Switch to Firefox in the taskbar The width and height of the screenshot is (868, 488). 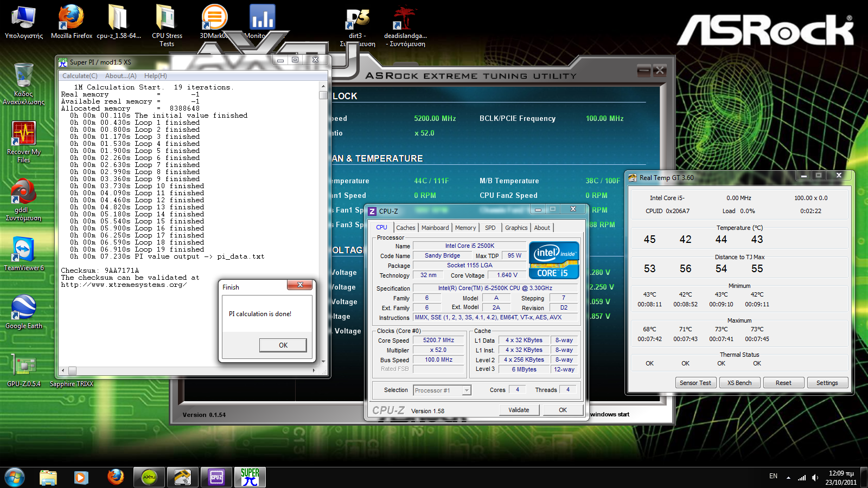coord(116,477)
